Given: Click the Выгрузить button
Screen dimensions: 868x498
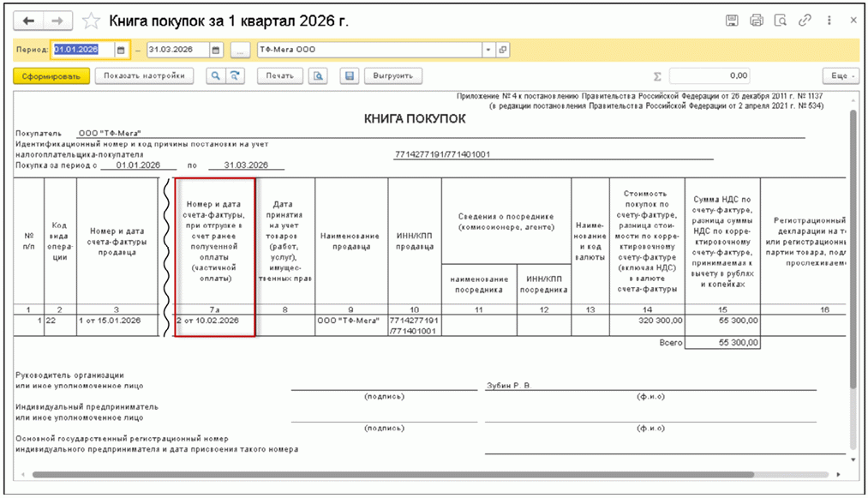Looking at the screenshot, I should (x=393, y=75).
